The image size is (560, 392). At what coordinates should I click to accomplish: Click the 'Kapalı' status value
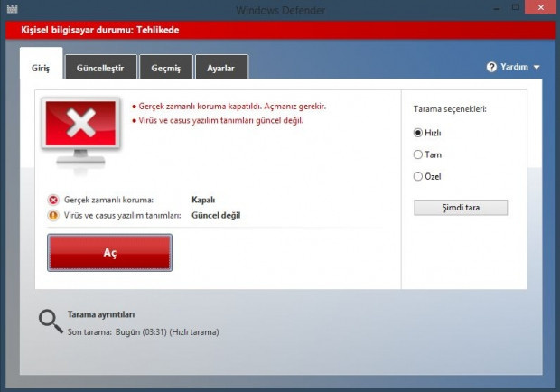(x=203, y=200)
